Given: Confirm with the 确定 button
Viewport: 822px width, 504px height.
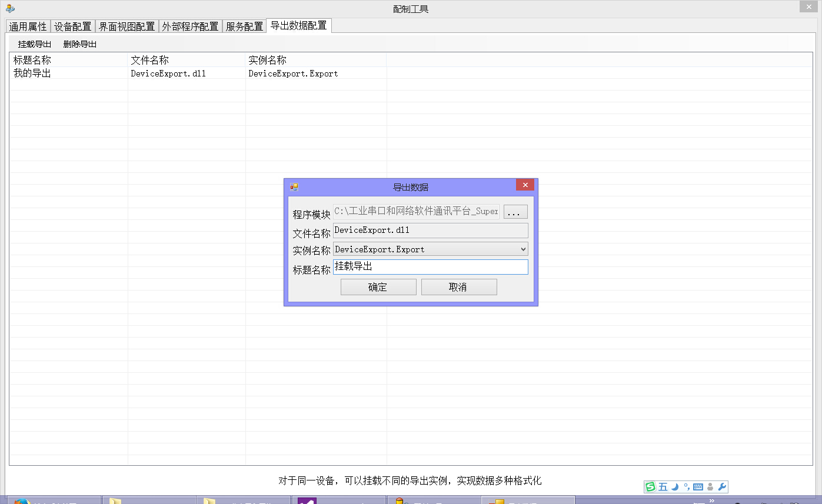Looking at the screenshot, I should click(x=378, y=287).
